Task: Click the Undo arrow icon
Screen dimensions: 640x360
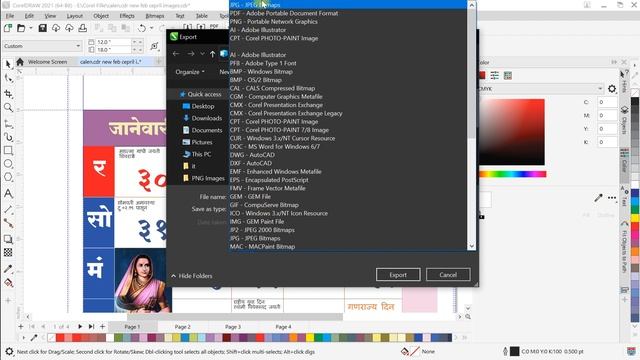Action: click(142, 28)
